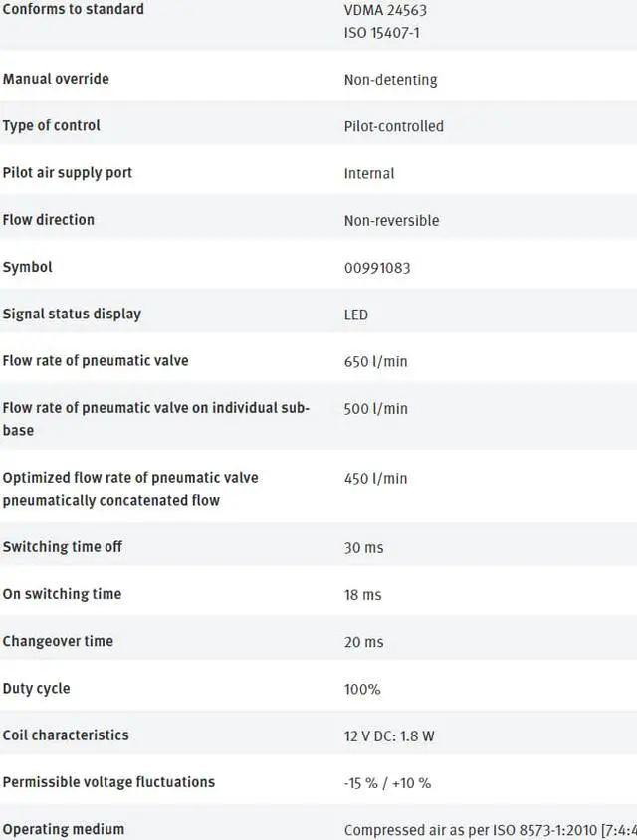Click the '650 l/min' flow rate value
Viewport: 637px width, 840px height.
click(x=375, y=362)
